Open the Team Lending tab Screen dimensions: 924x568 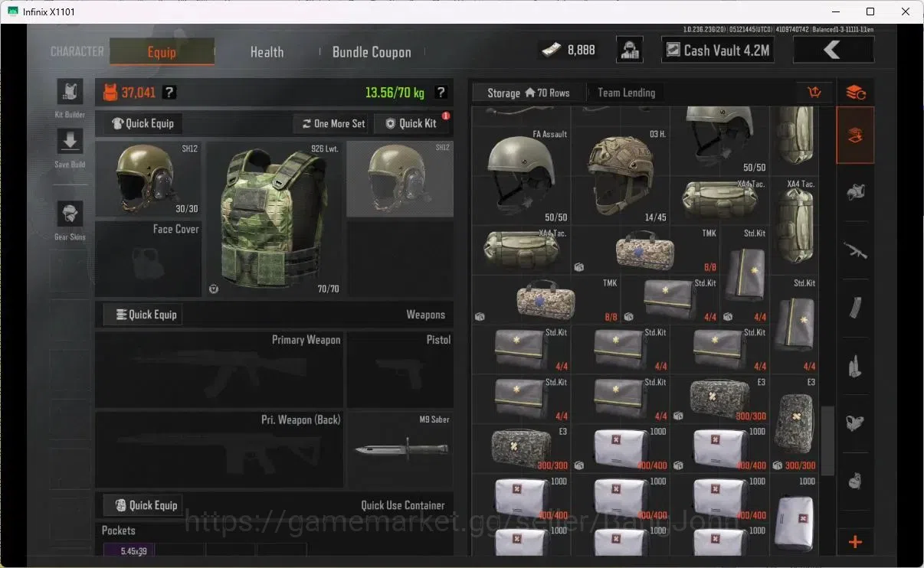[626, 93]
